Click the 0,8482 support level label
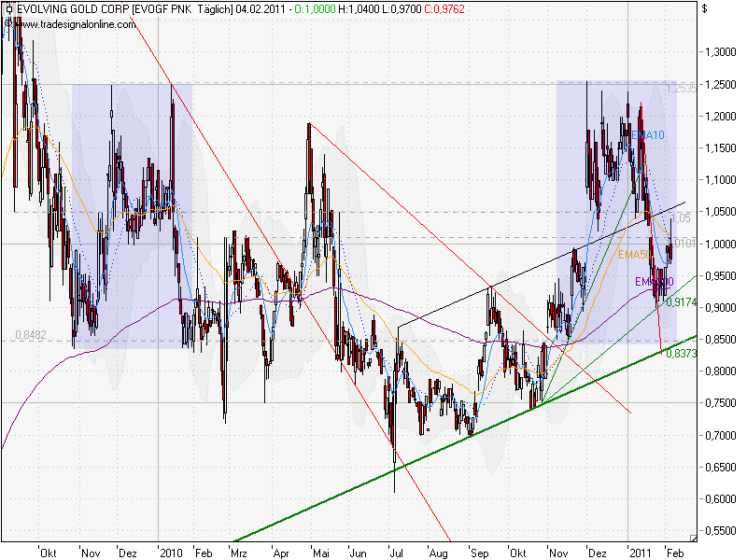 [x=31, y=335]
